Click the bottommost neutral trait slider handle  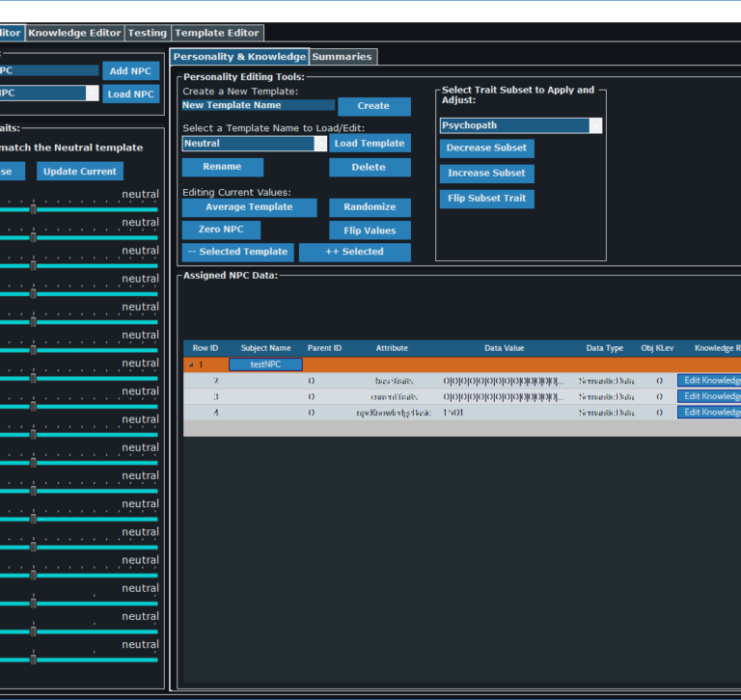[x=33, y=660]
